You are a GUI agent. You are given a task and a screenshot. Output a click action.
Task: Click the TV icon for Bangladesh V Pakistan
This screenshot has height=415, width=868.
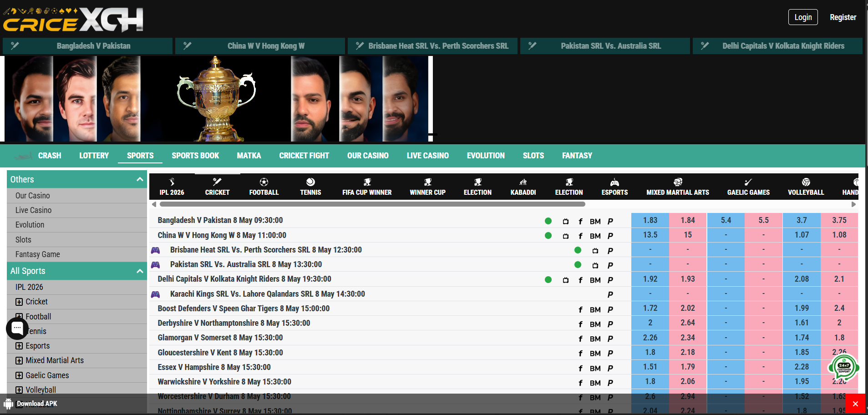click(x=566, y=221)
